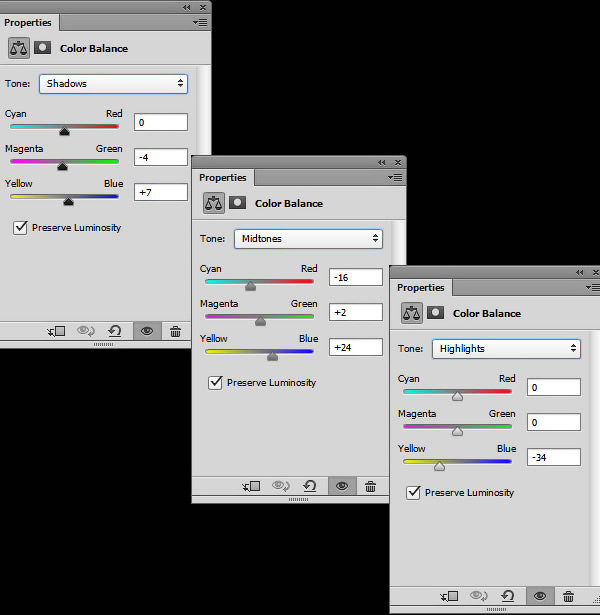Clip adjustment to layer in Highlights panel
Image resolution: width=600 pixels, height=615 pixels.
pos(449,597)
